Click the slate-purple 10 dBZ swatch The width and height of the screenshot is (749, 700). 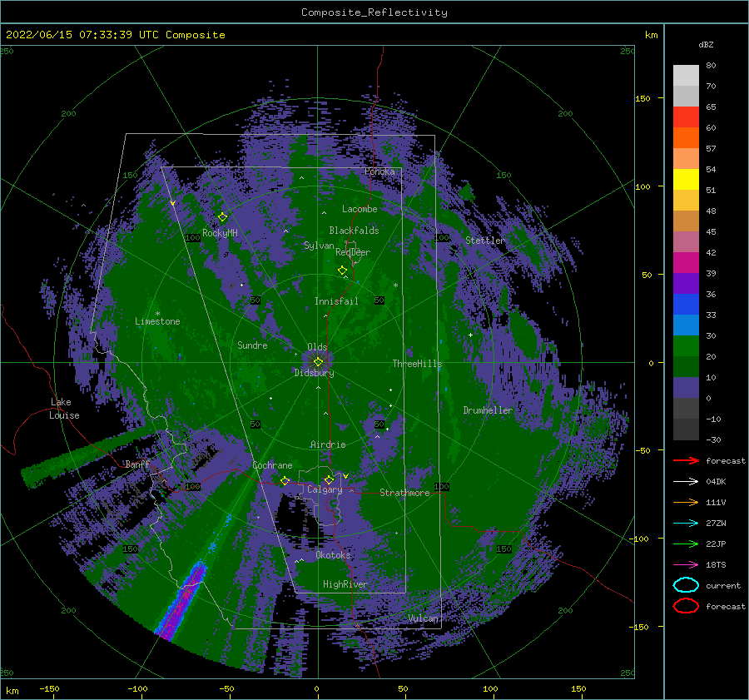(x=686, y=387)
